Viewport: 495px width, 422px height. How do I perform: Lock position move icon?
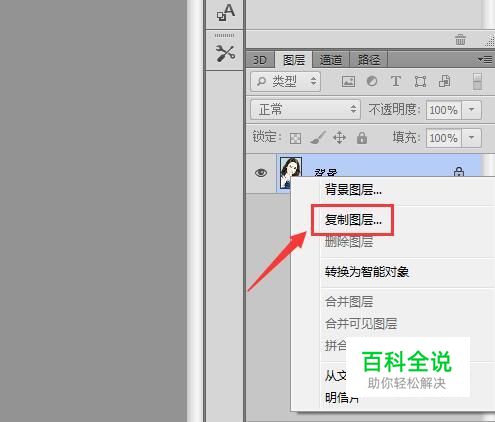click(x=339, y=138)
